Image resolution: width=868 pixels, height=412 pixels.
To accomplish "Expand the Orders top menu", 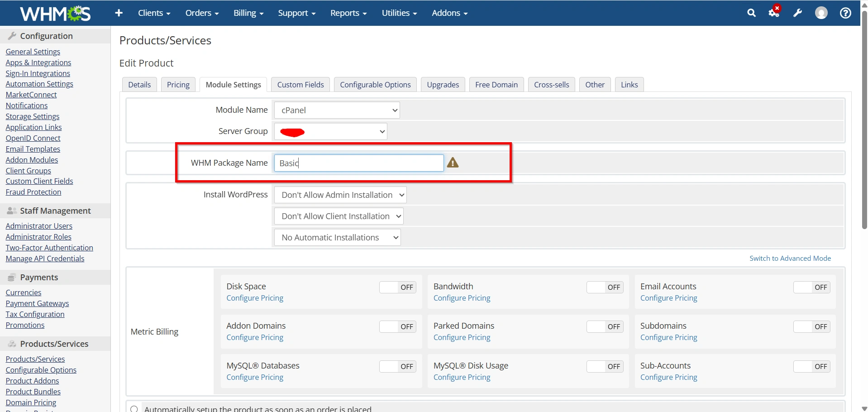I will click(202, 13).
